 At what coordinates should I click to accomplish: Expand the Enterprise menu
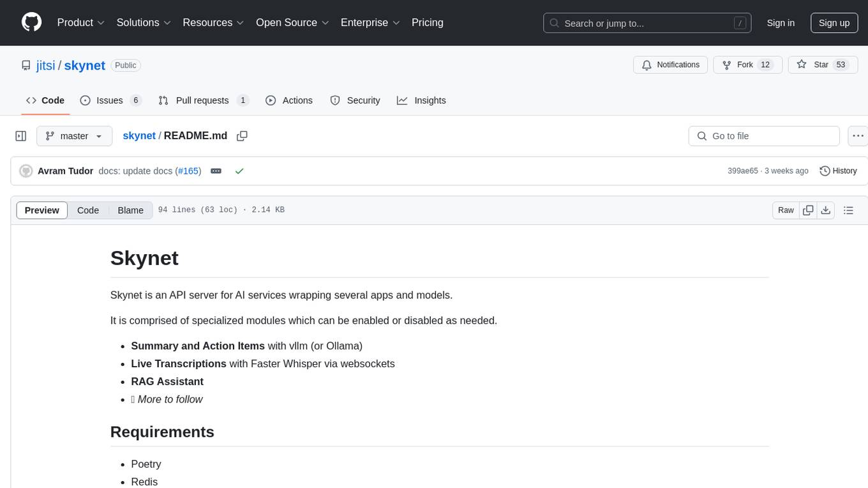[370, 22]
